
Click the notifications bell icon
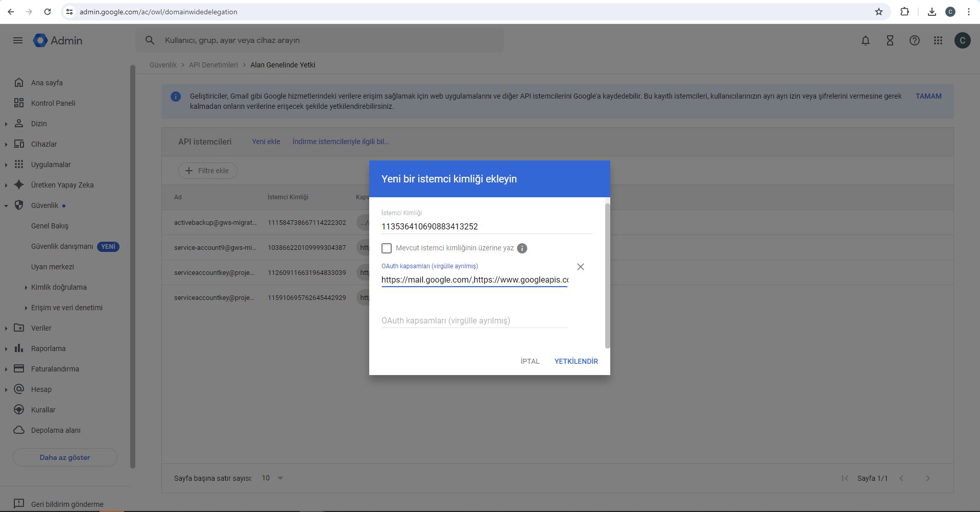pos(865,40)
